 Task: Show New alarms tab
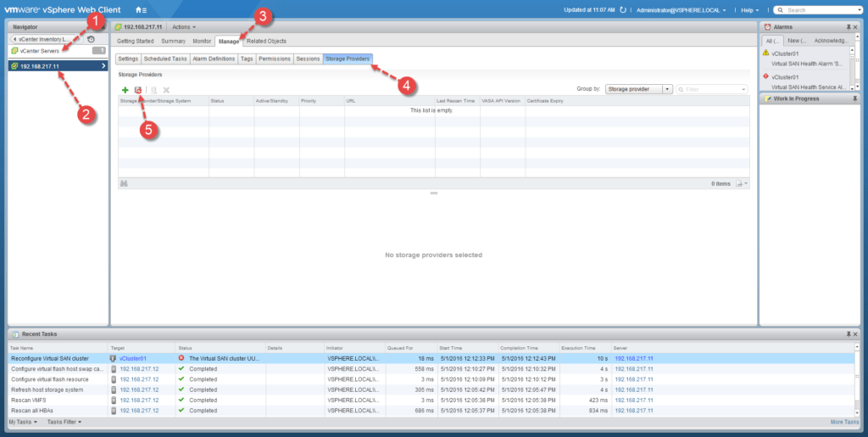(x=797, y=41)
